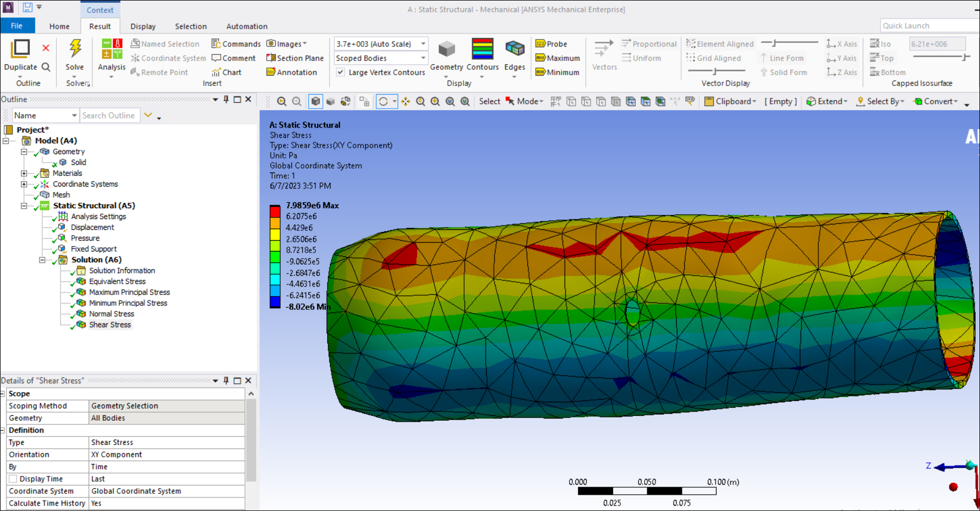
Task: Select the Mesh tree item
Action: (x=61, y=195)
